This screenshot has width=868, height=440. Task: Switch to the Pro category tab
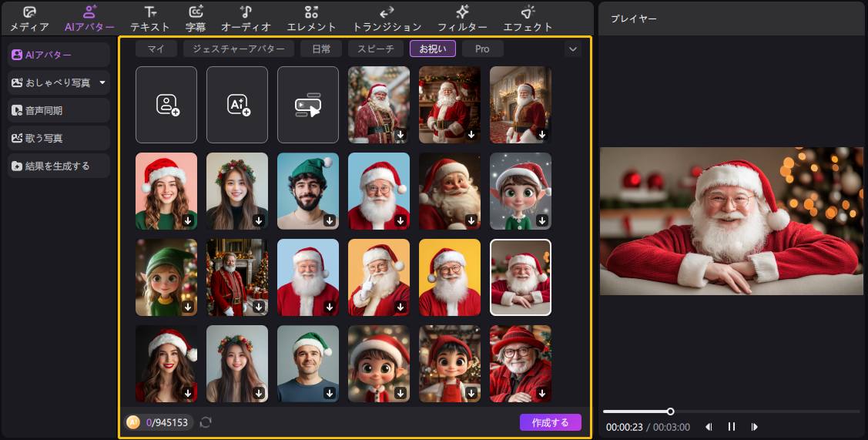(482, 49)
